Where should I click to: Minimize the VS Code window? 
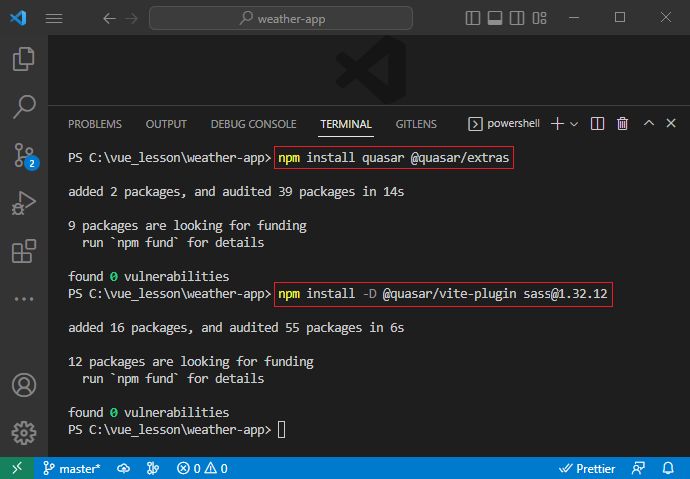point(574,18)
